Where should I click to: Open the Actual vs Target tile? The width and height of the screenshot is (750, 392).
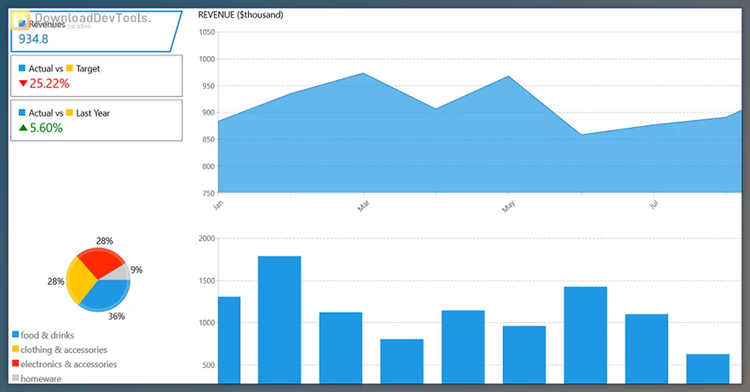coord(96,76)
